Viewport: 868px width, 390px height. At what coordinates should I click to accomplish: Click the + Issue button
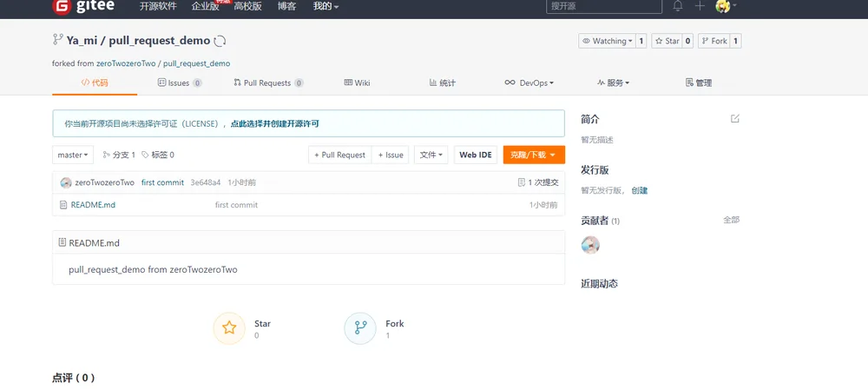391,155
